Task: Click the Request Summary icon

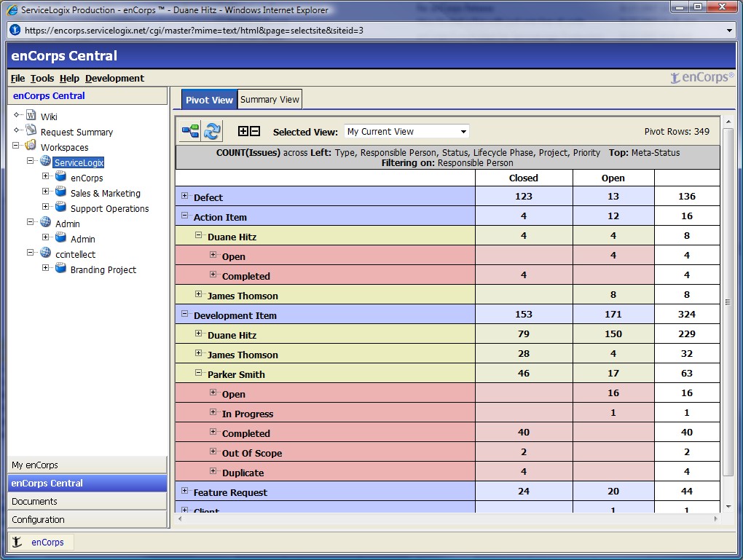Action: pyautogui.click(x=31, y=130)
